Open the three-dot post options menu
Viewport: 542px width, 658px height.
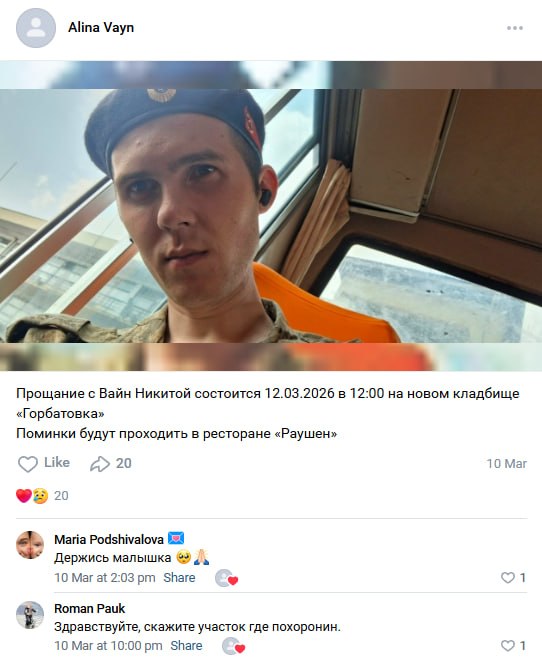coord(514,28)
